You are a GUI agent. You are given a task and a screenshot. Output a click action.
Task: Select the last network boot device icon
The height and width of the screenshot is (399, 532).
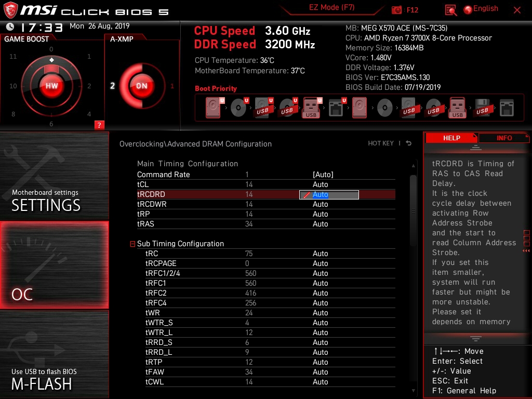pyautogui.click(x=507, y=108)
